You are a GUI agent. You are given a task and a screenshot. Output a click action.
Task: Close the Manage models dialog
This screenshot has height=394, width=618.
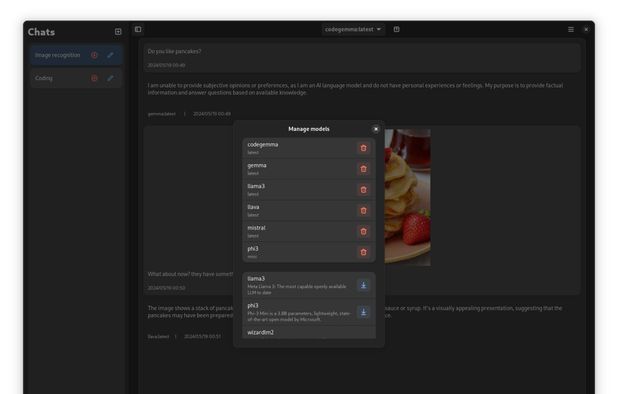click(376, 129)
